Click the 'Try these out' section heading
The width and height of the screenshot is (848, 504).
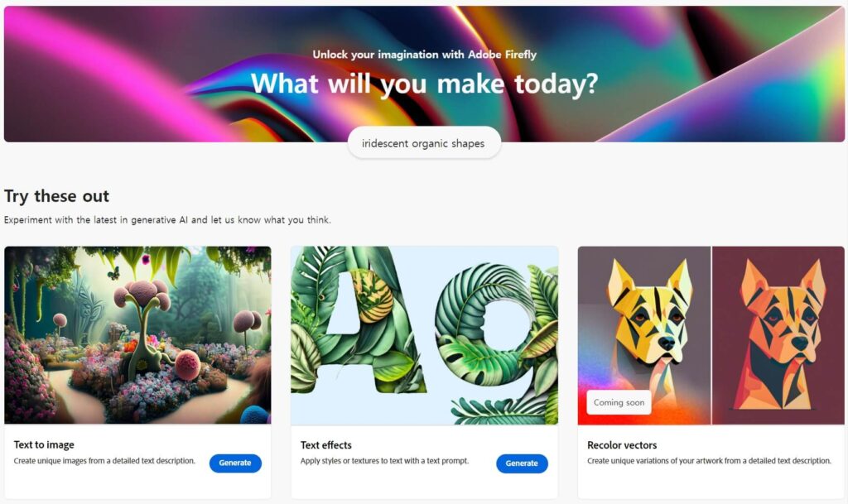(x=57, y=196)
